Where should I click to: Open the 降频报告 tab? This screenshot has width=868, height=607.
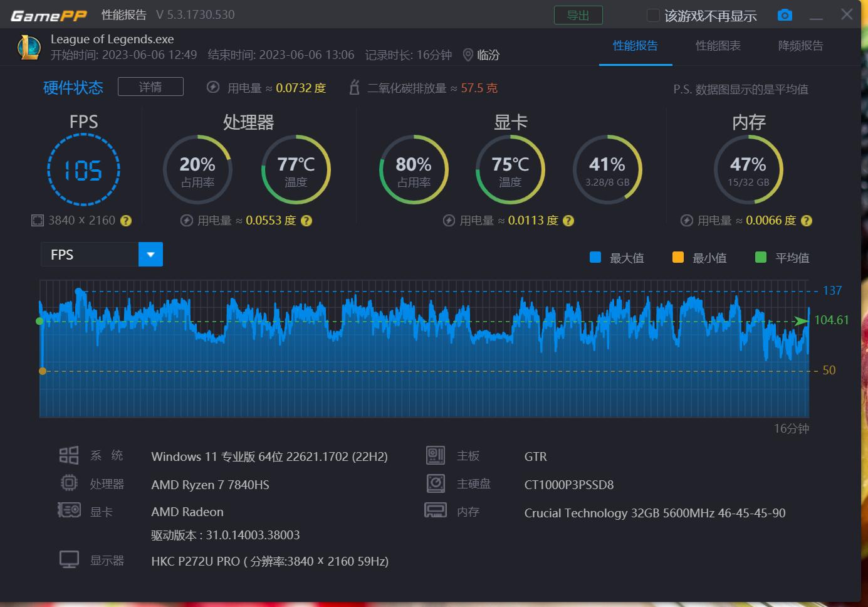coord(800,45)
